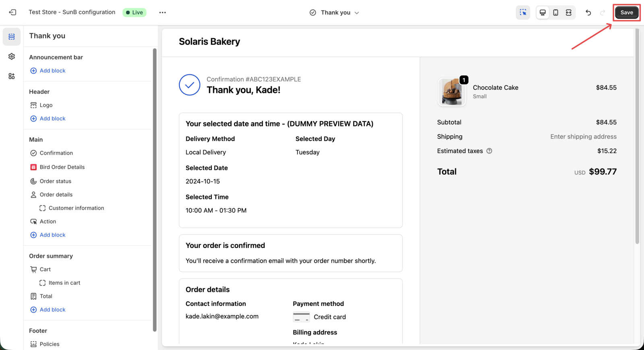Undo the last change
This screenshot has height=350, width=644.
588,12
